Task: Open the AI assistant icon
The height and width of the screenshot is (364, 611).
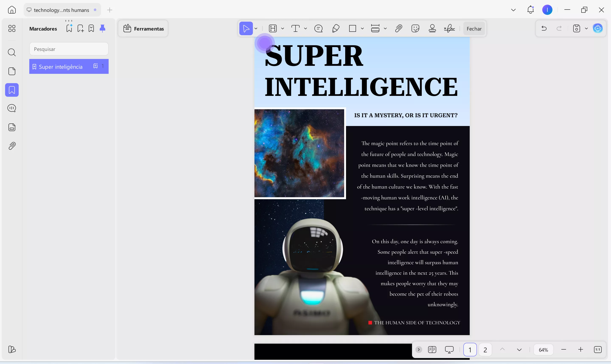Action: point(598,28)
